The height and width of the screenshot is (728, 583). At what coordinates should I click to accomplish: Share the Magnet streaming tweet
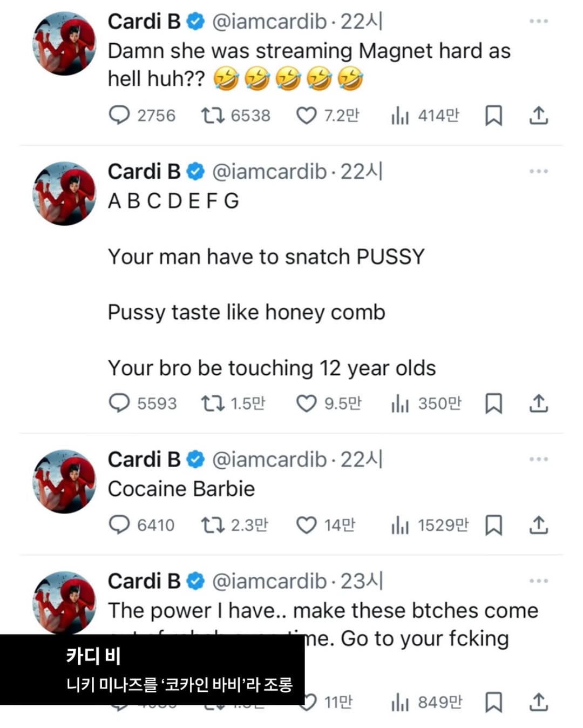tap(538, 115)
